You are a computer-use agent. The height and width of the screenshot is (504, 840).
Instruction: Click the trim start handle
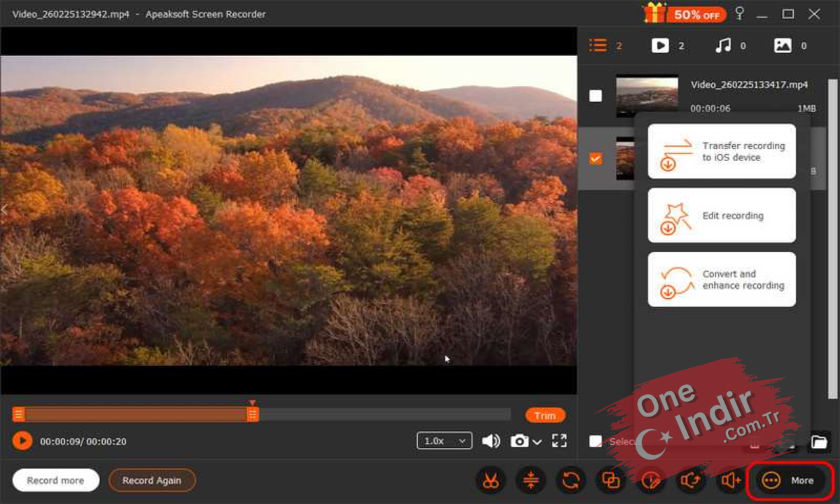19,414
